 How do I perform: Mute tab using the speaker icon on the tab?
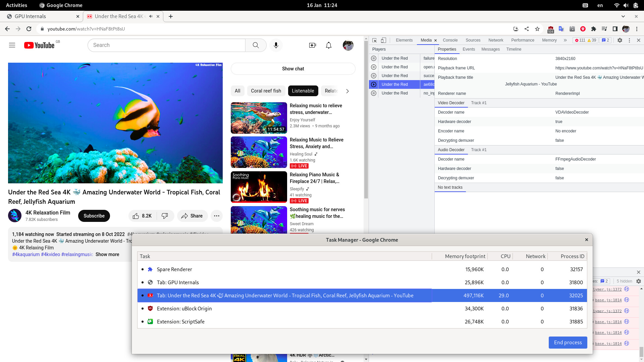tap(151, 16)
